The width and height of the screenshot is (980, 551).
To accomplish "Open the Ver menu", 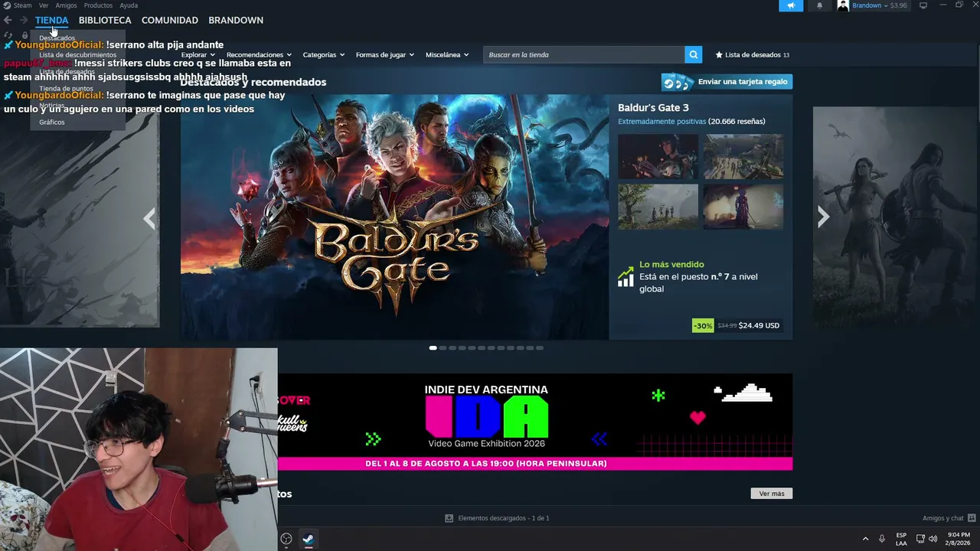I will pyautogui.click(x=44, y=5).
